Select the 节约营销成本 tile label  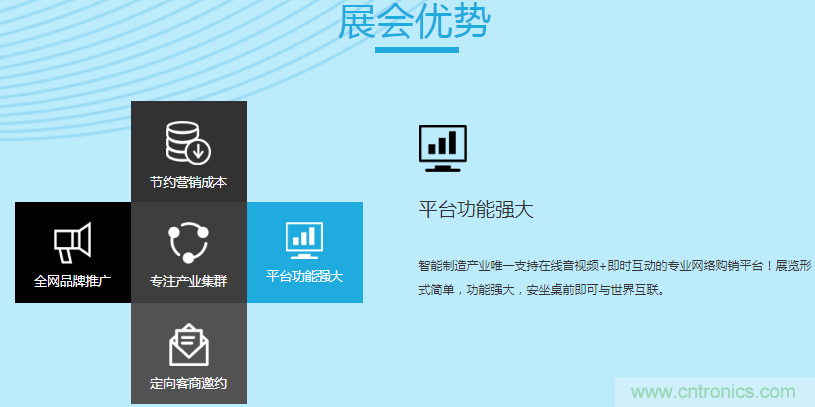(x=188, y=182)
